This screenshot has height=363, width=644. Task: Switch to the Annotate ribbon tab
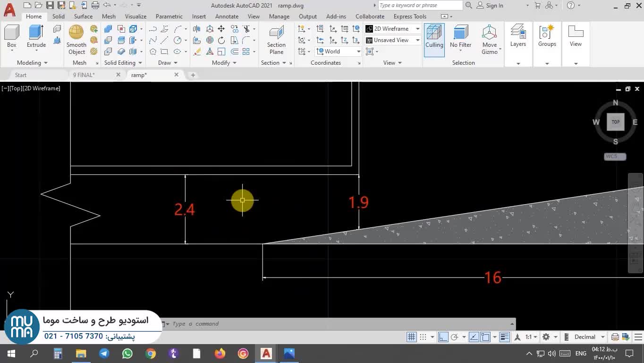[x=227, y=17]
